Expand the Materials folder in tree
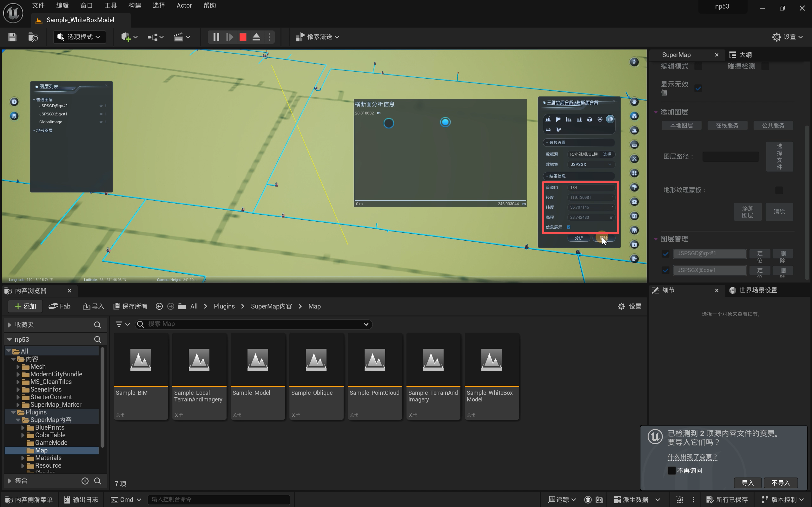 23,458
